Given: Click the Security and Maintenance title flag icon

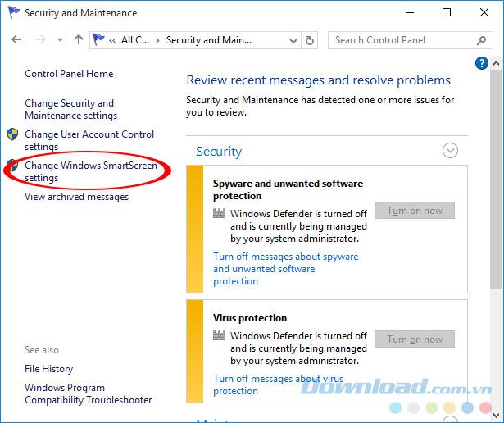Looking at the screenshot, I should coord(14,12).
